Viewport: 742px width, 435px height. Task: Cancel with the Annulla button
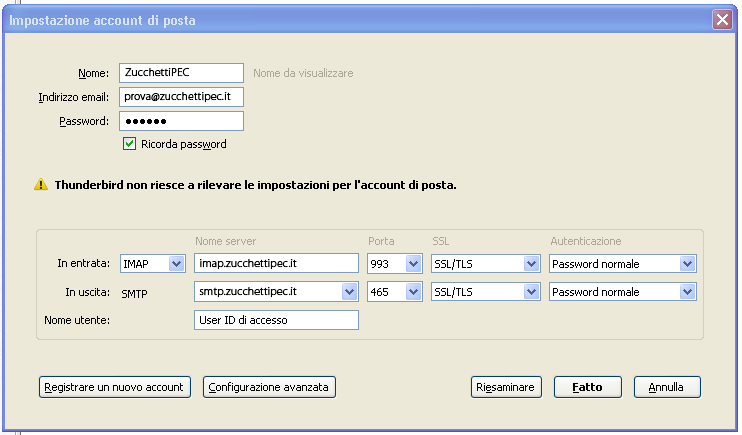point(667,387)
